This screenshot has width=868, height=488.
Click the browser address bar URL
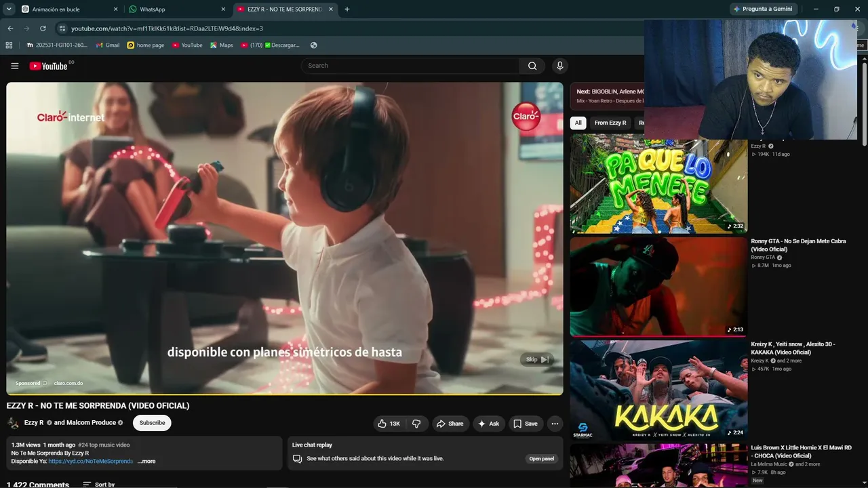click(x=167, y=28)
